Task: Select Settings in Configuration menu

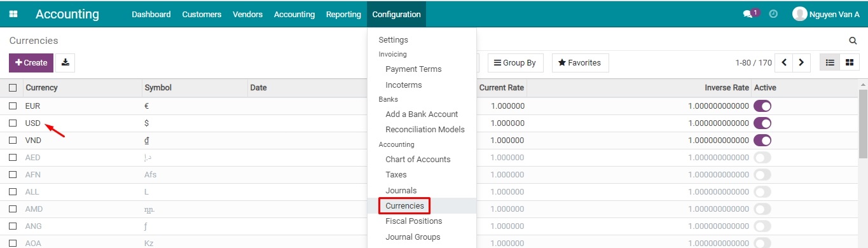Action: point(422,39)
